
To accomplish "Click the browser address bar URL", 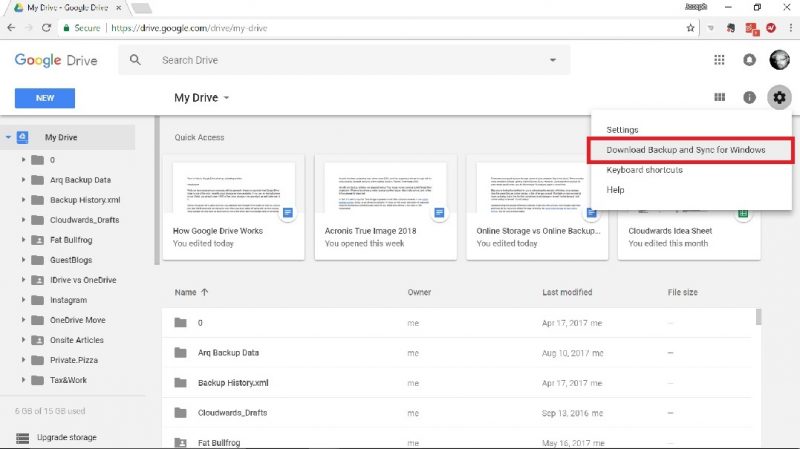I will click(189, 28).
